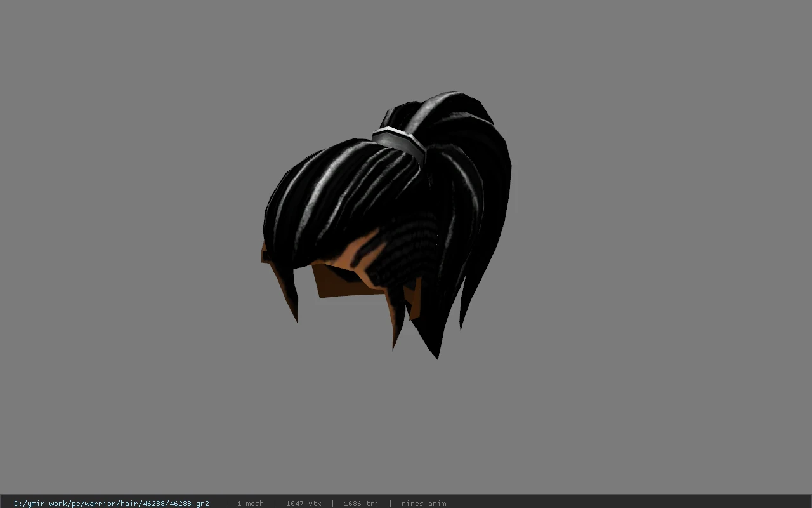The image size is (812, 508).
Task: Click the file path '46288.gr2' in status bar
Action: pyautogui.click(x=112, y=504)
